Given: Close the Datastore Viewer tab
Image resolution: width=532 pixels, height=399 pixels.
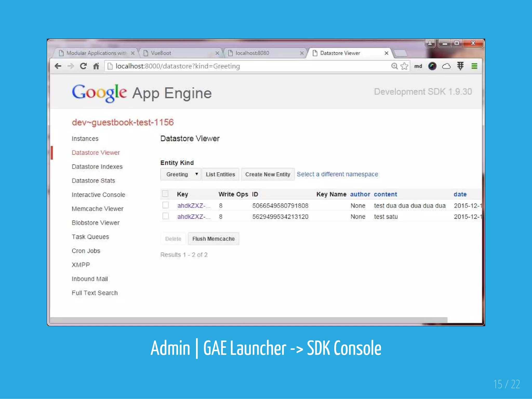Looking at the screenshot, I should (x=386, y=53).
